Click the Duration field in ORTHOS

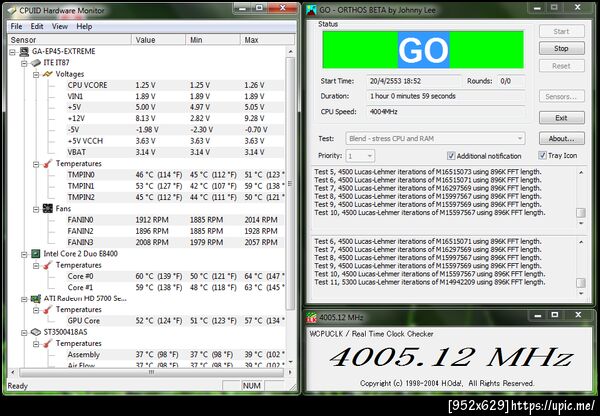tap(446, 96)
